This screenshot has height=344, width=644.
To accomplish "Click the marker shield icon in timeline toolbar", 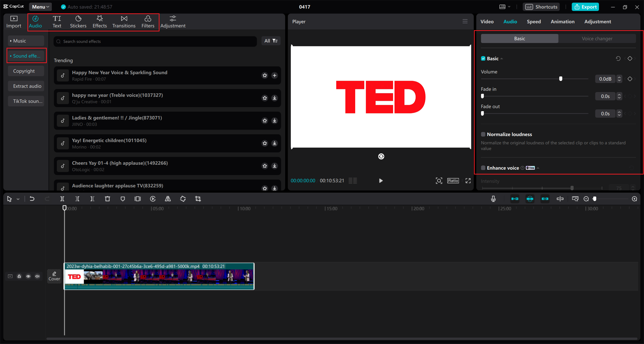I will point(123,199).
